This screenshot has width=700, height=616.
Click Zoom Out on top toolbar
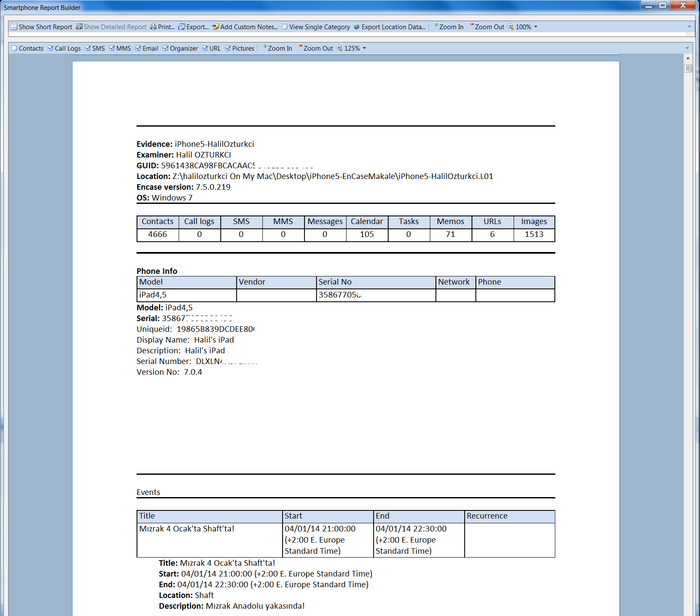pos(487,27)
